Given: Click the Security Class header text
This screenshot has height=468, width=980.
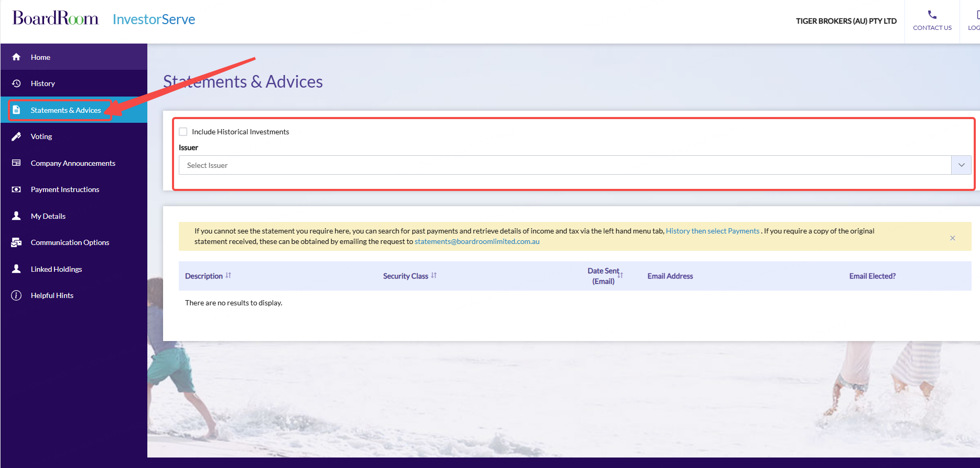Looking at the screenshot, I should [x=405, y=276].
